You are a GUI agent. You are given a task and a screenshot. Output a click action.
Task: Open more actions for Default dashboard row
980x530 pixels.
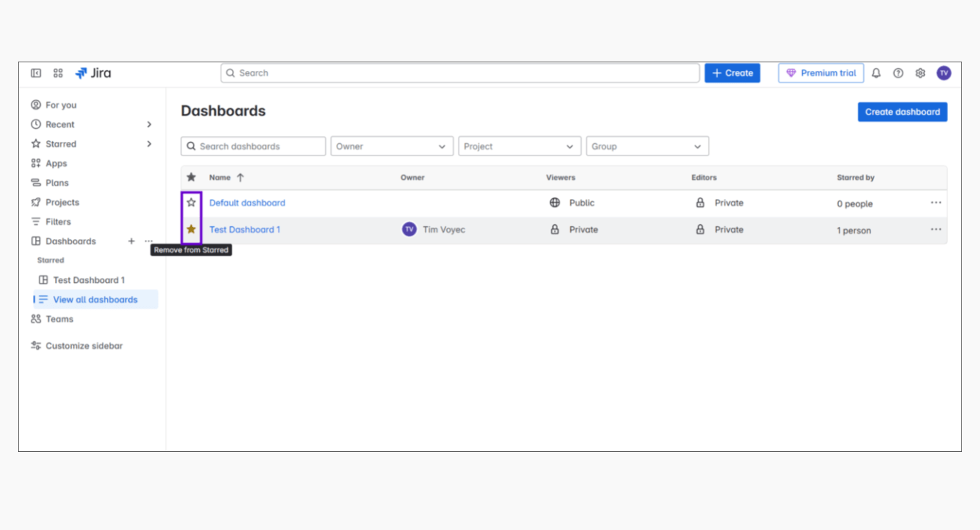coord(936,203)
